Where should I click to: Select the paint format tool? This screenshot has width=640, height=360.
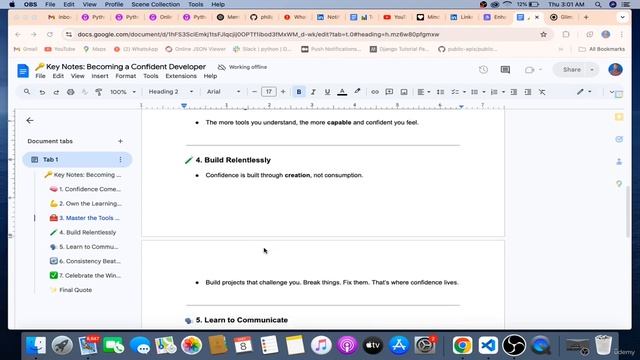pos(99,92)
